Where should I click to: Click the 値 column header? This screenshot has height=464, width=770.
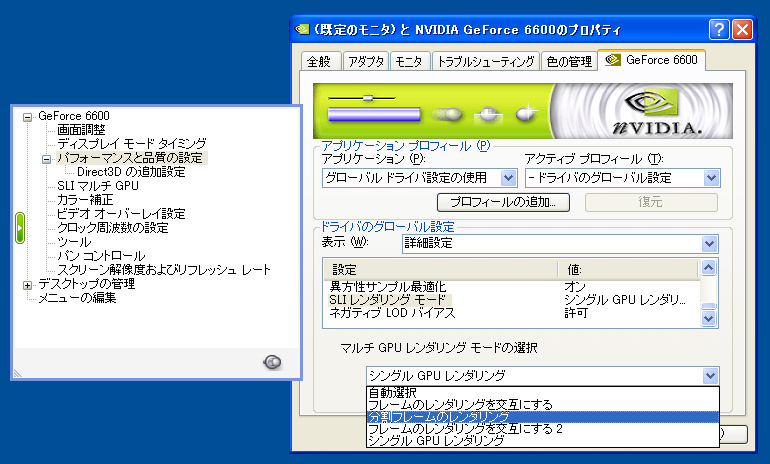tap(629, 270)
